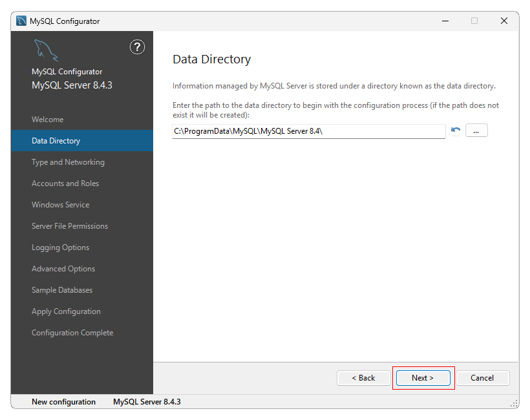The image size is (530, 420).
Task: Select the Welcome step in sidebar
Action: (48, 120)
